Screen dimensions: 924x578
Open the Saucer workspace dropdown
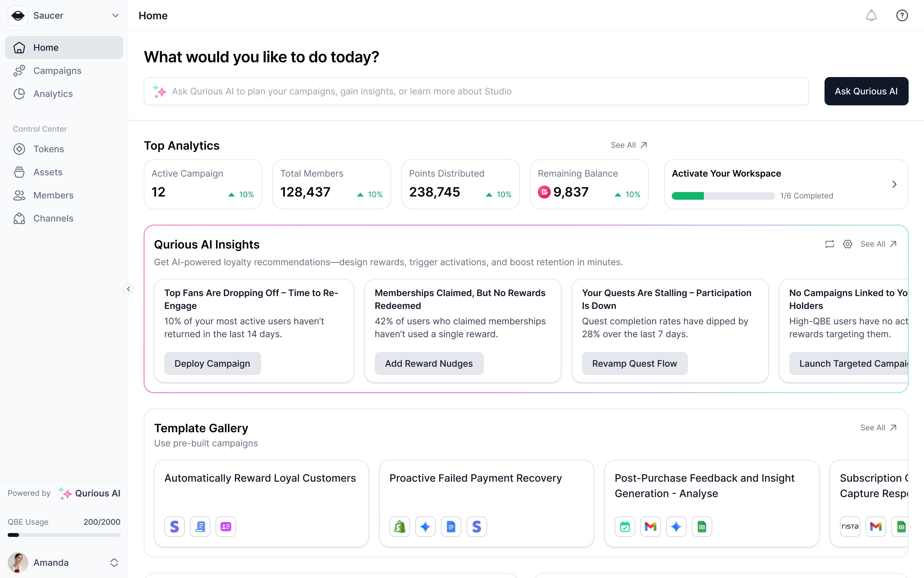(115, 15)
